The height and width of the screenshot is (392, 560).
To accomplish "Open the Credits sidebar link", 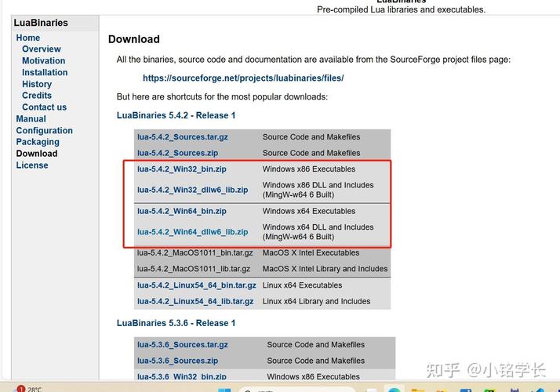I will pyautogui.click(x=37, y=96).
